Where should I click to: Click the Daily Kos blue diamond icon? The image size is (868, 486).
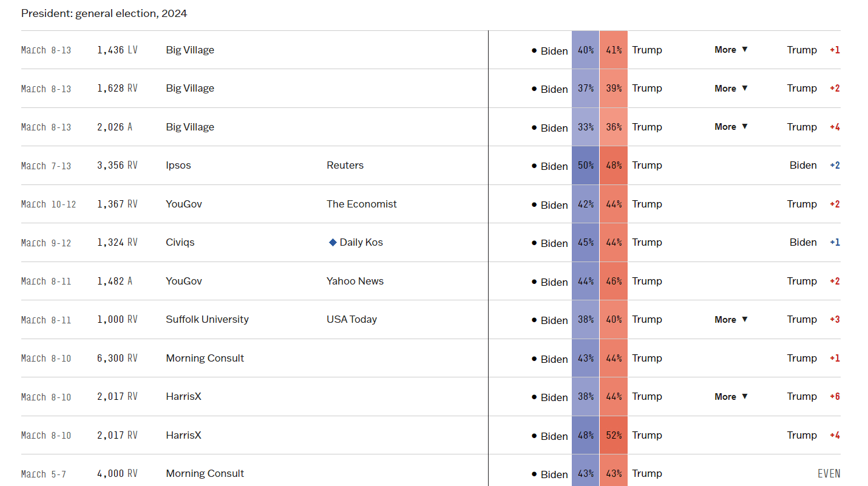(x=333, y=241)
